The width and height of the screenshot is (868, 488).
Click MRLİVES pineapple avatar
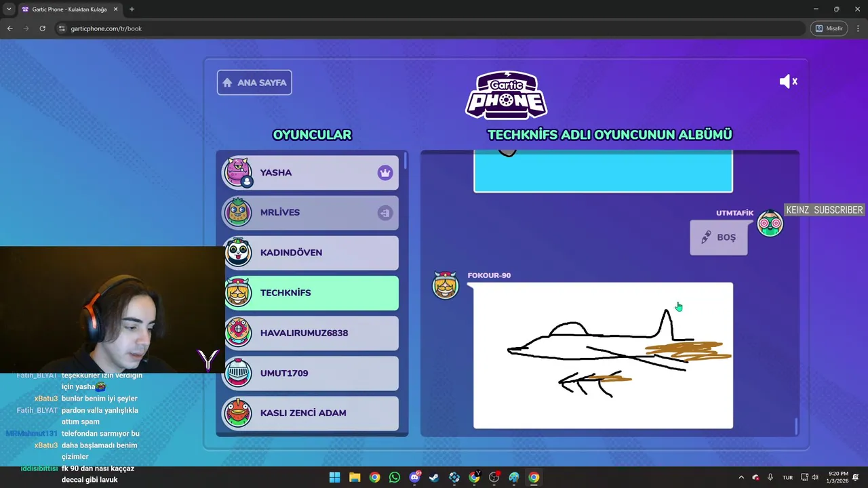click(238, 212)
